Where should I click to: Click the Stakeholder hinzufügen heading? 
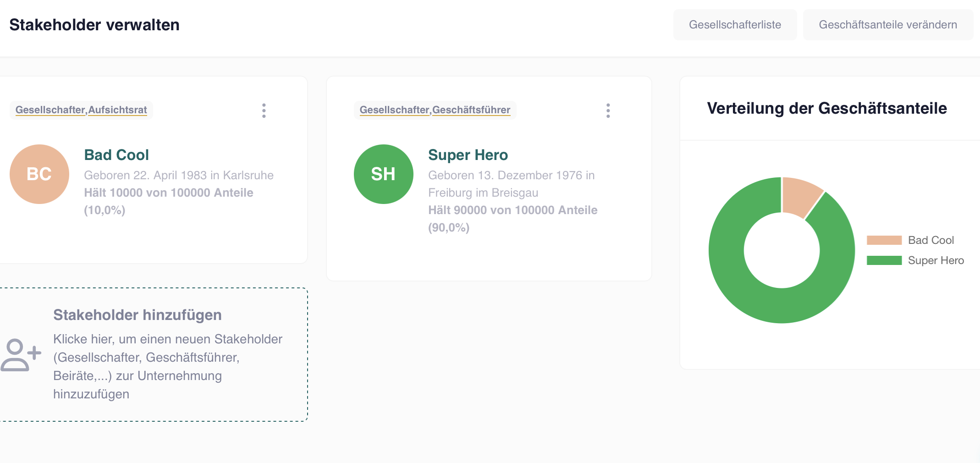[137, 315]
